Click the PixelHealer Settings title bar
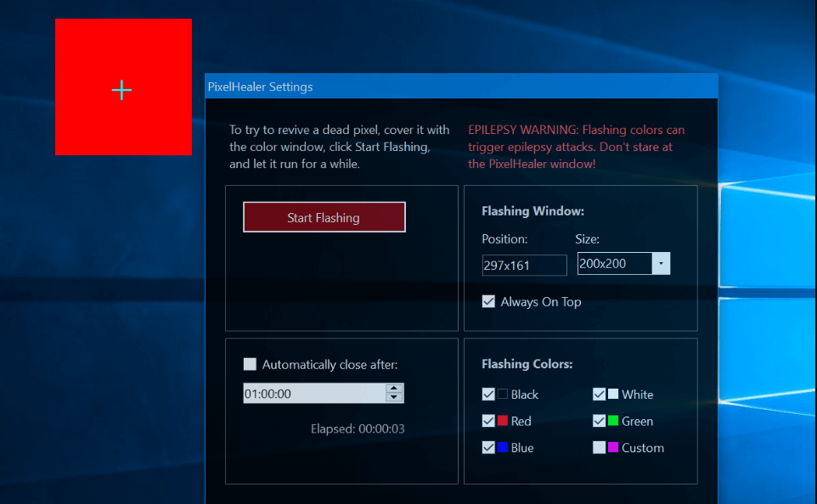The width and height of the screenshot is (817, 504). tap(462, 87)
